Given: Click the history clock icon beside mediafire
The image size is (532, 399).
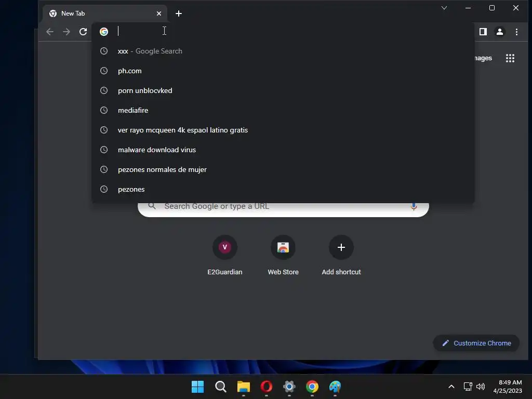Looking at the screenshot, I should (x=104, y=110).
